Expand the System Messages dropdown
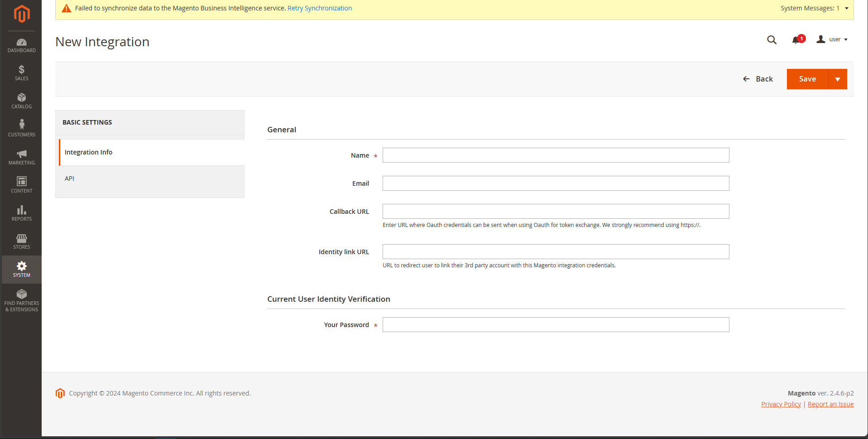 point(814,8)
